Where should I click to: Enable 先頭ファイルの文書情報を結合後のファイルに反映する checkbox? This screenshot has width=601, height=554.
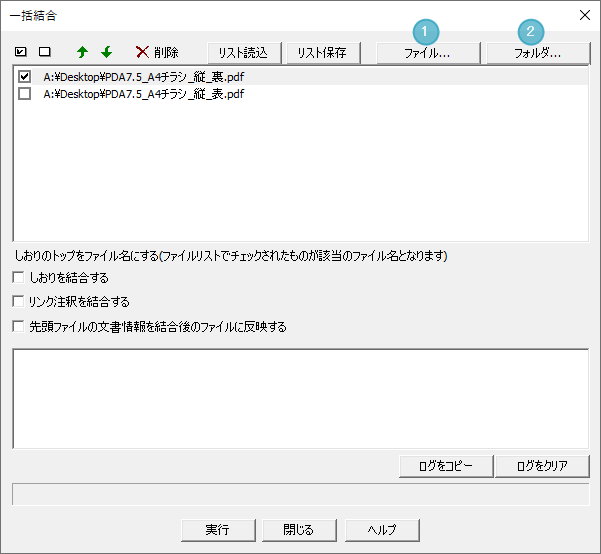(x=18, y=326)
